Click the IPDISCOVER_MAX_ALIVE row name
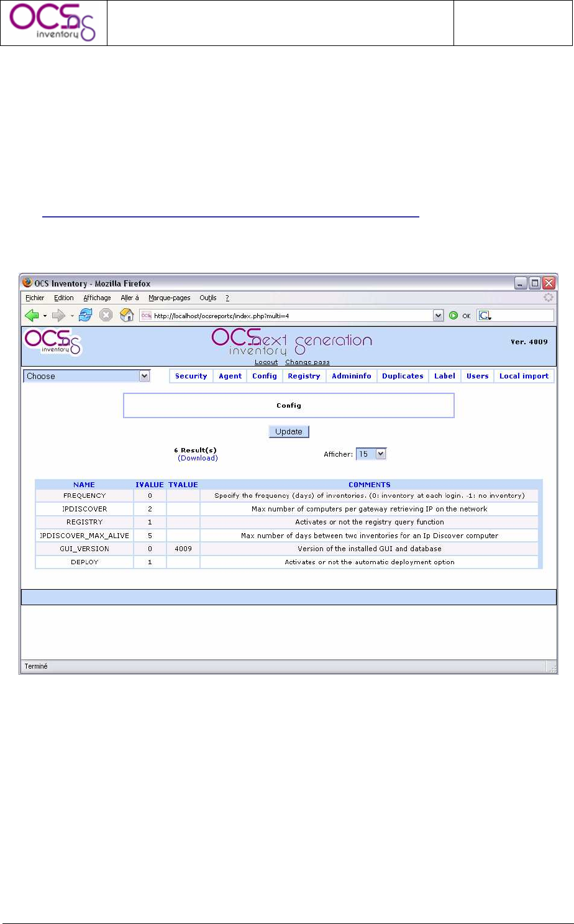 pyautogui.click(x=84, y=536)
